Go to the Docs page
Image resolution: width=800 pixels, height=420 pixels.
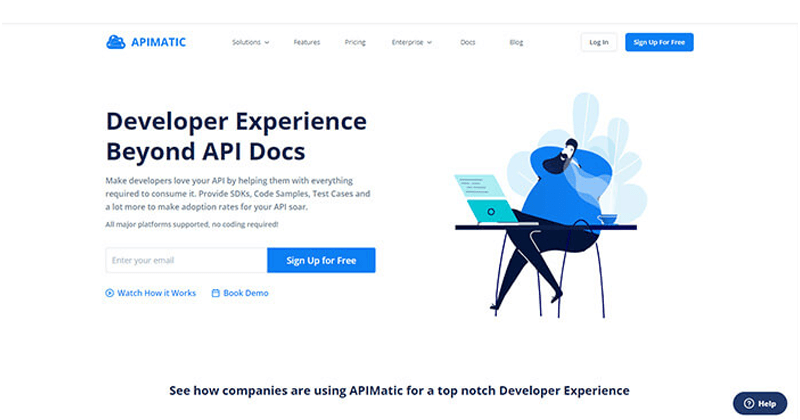[467, 42]
